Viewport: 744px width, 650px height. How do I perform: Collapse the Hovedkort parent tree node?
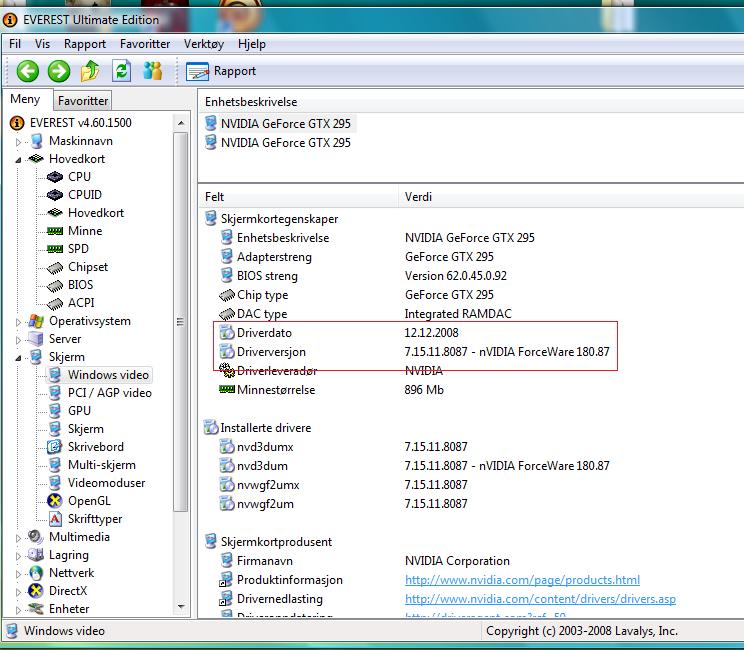[x=19, y=160]
